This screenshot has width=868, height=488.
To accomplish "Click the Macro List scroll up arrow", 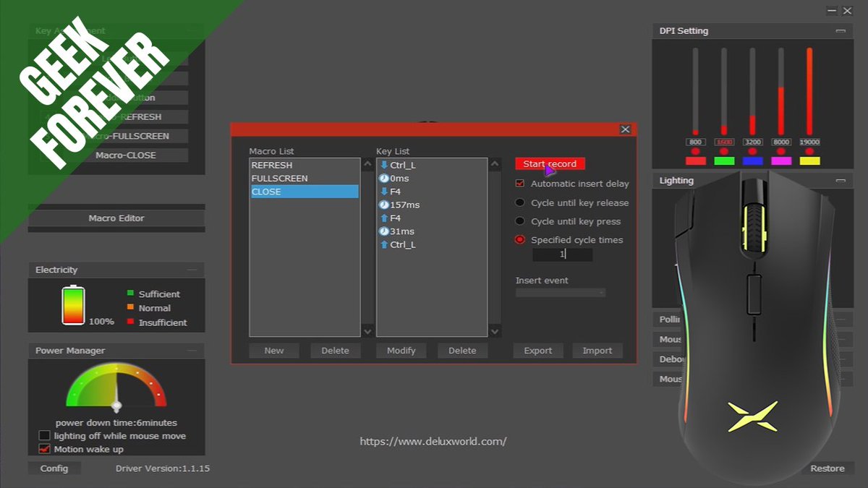I will coord(367,165).
